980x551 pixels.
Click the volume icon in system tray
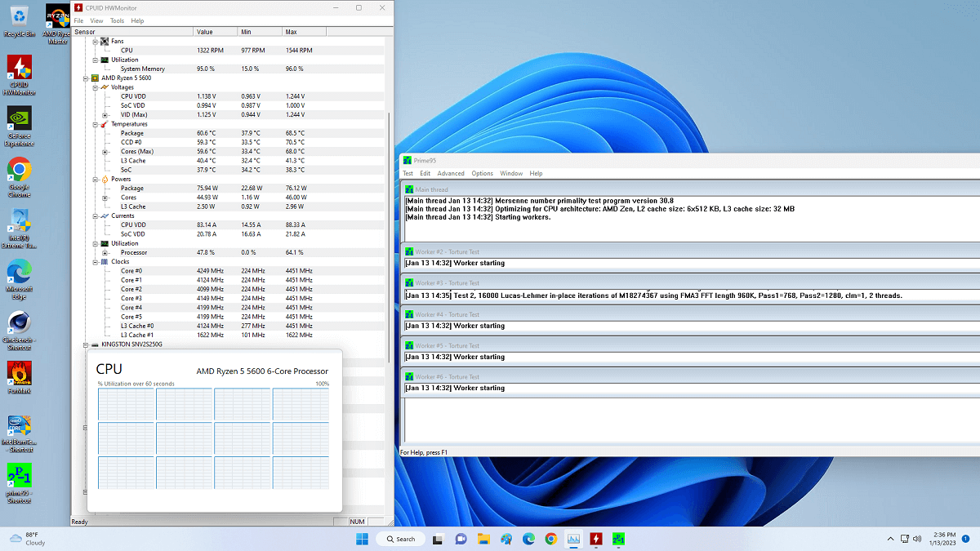[918, 539]
